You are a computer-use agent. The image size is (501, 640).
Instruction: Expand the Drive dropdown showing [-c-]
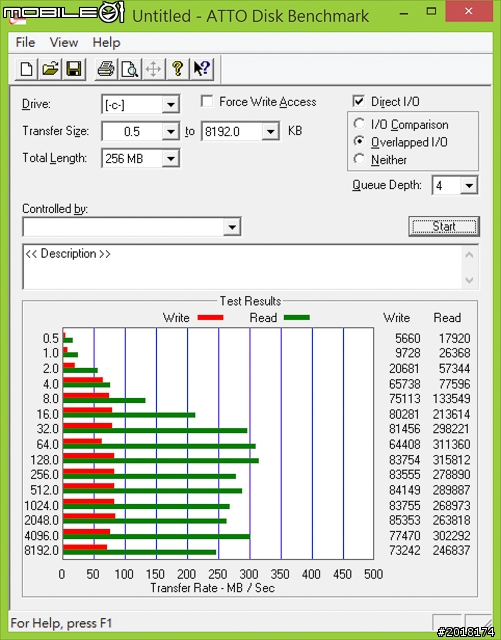point(171,105)
